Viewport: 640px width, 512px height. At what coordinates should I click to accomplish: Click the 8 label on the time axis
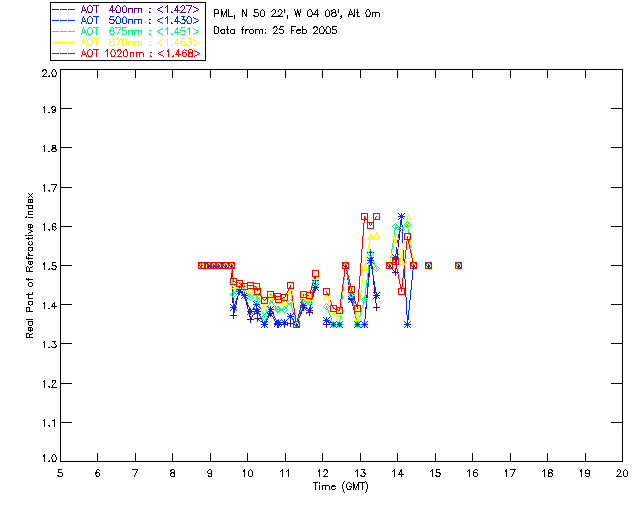[x=173, y=473]
